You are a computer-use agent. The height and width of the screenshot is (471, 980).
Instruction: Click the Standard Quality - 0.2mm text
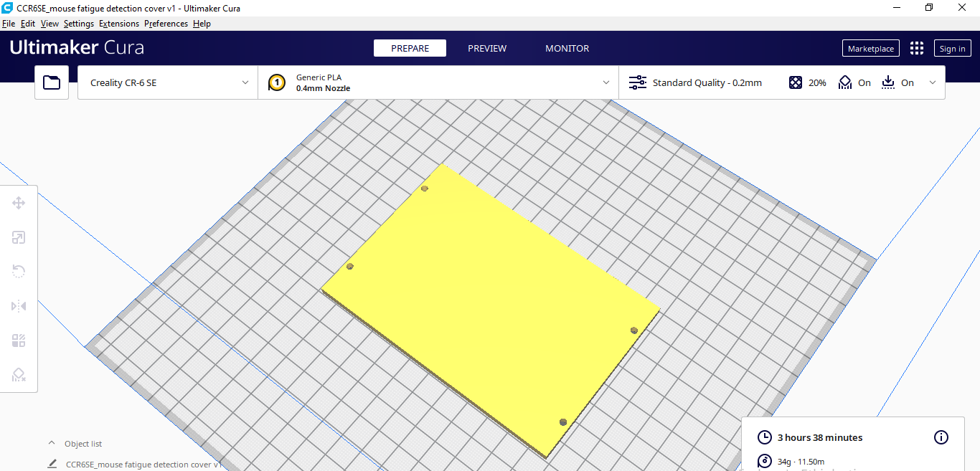[707, 82]
